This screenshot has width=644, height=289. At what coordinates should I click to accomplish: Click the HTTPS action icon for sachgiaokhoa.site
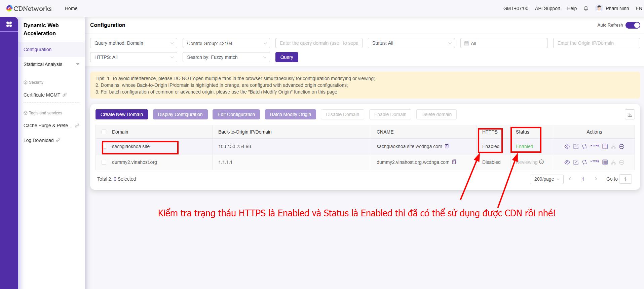pyautogui.click(x=595, y=146)
